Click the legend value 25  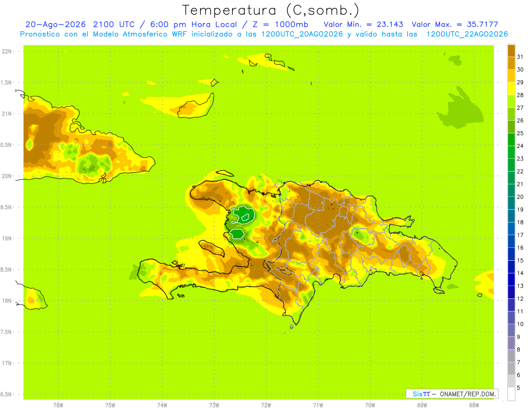click(520, 133)
